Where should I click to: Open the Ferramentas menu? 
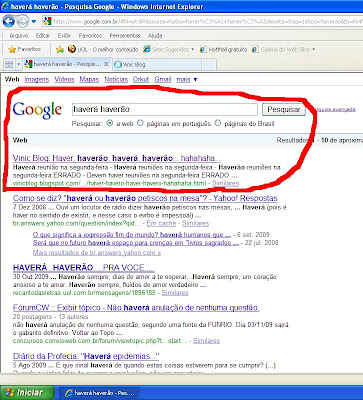[125, 35]
